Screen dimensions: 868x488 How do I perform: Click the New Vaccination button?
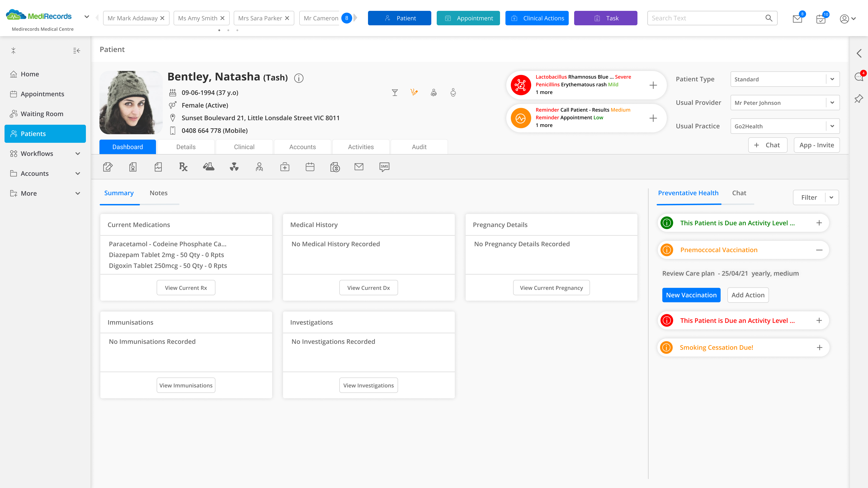[691, 295]
